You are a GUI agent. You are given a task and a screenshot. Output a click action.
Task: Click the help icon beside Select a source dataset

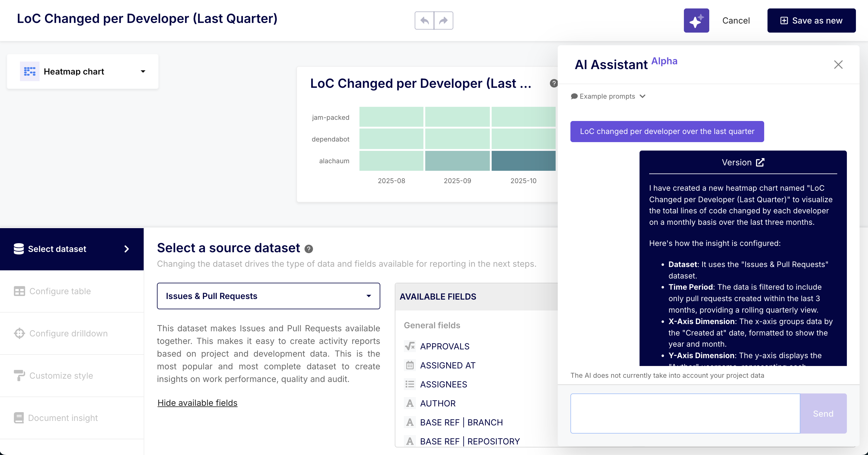[x=309, y=249]
